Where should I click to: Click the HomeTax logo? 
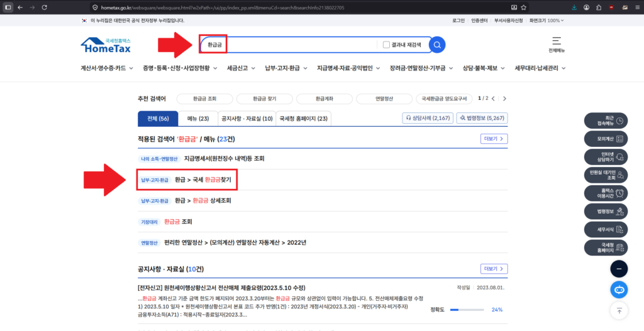tap(106, 45)
